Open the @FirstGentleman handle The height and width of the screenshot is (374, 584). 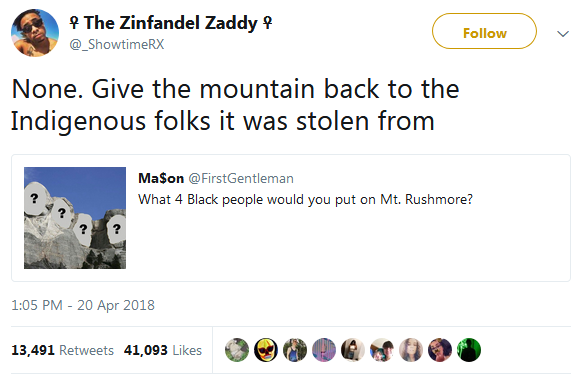(x=241, y=178)
